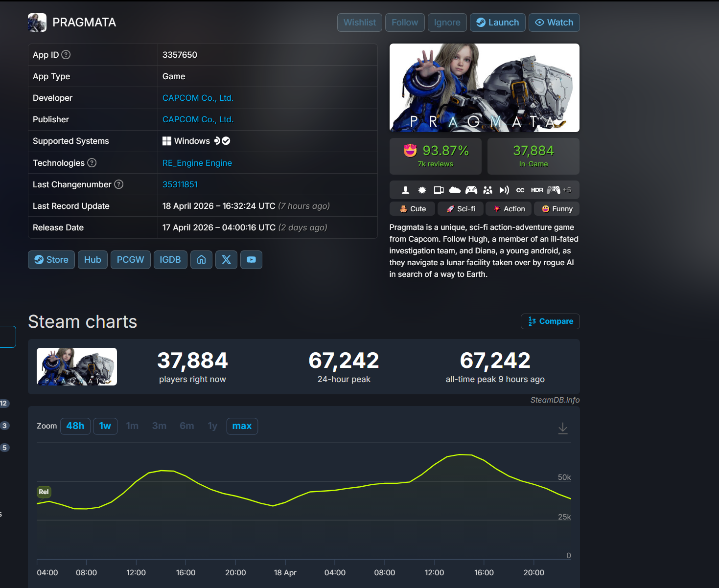Viewport: 719px width, 588px height.
Task: Launch PRAGMATA via Steam
Action: pos(498,23)
